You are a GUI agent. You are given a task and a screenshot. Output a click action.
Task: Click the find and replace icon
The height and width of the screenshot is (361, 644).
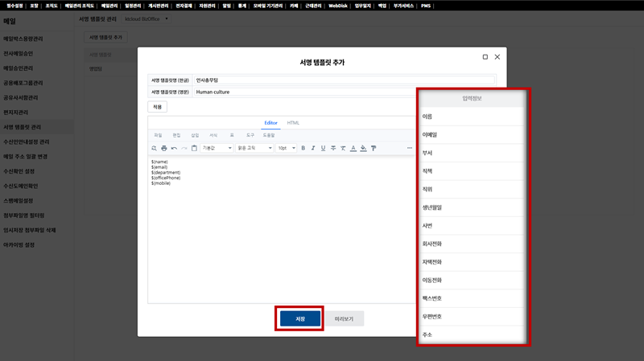(x=154, y=148)
